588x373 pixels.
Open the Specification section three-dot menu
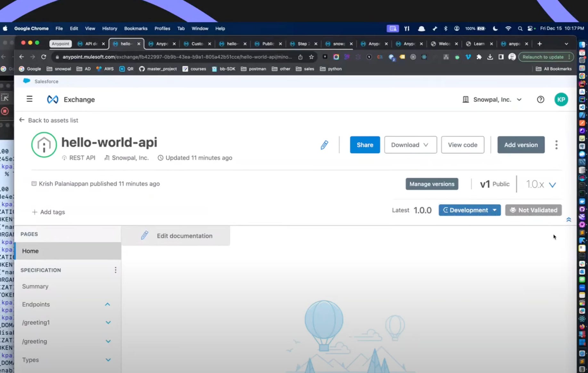tap(115, 270)
